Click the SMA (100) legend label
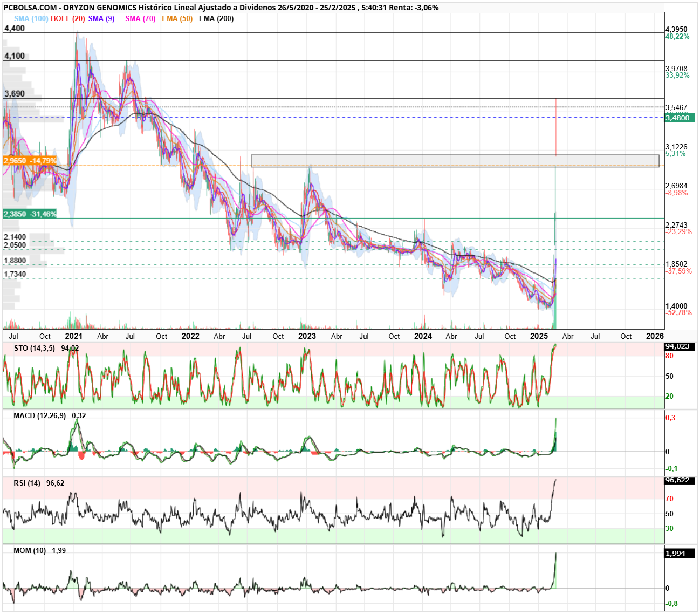 point(31,18)
